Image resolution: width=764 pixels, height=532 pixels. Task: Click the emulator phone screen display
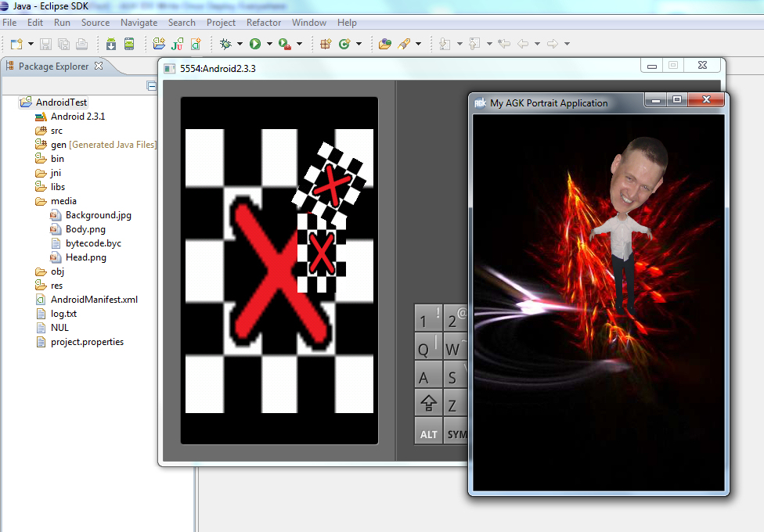pos(279,271)
